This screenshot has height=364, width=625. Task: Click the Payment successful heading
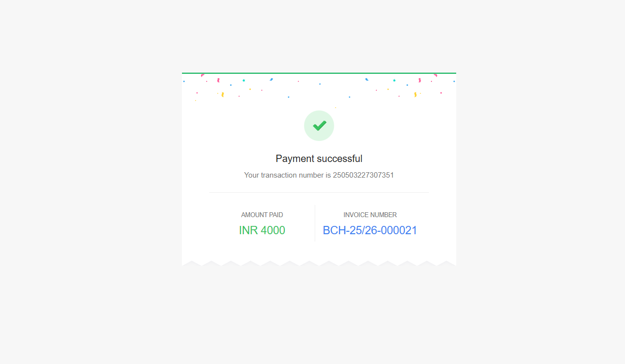(319, 159)
